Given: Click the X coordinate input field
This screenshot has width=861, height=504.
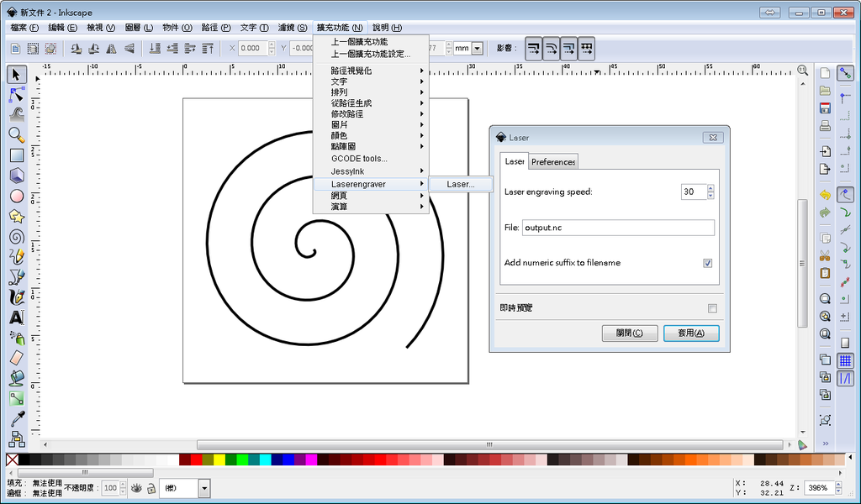Looking at the screenshot, I should pos(252,48).
